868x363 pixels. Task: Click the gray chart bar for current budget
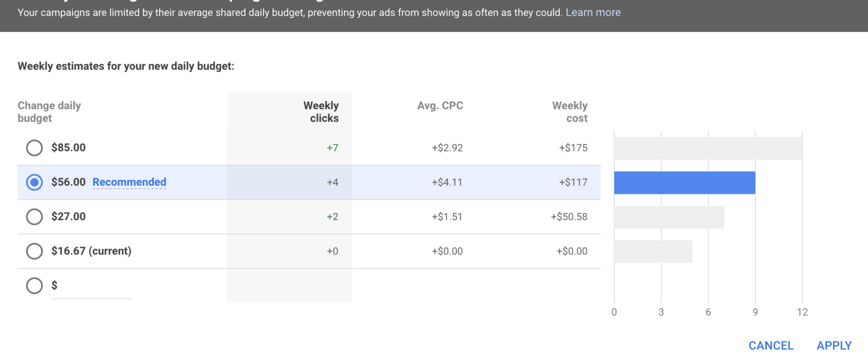pyautogui.click(x=653, y=251)
